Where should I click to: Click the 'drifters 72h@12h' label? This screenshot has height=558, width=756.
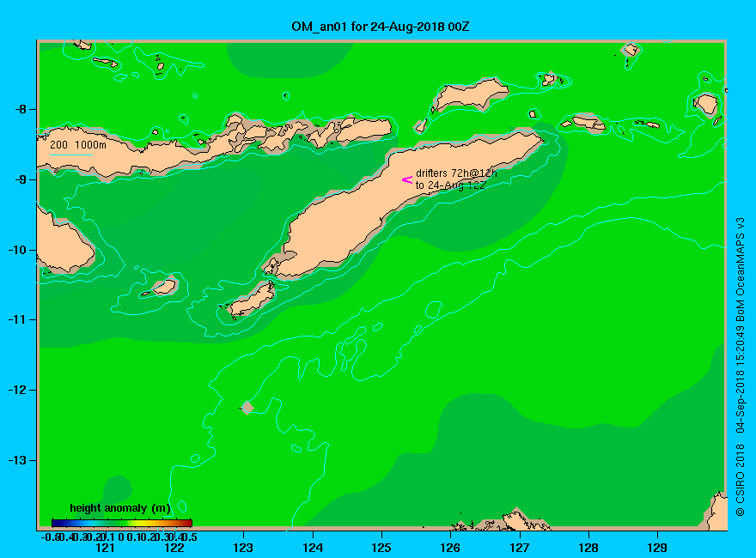click(x=456, y=173)
